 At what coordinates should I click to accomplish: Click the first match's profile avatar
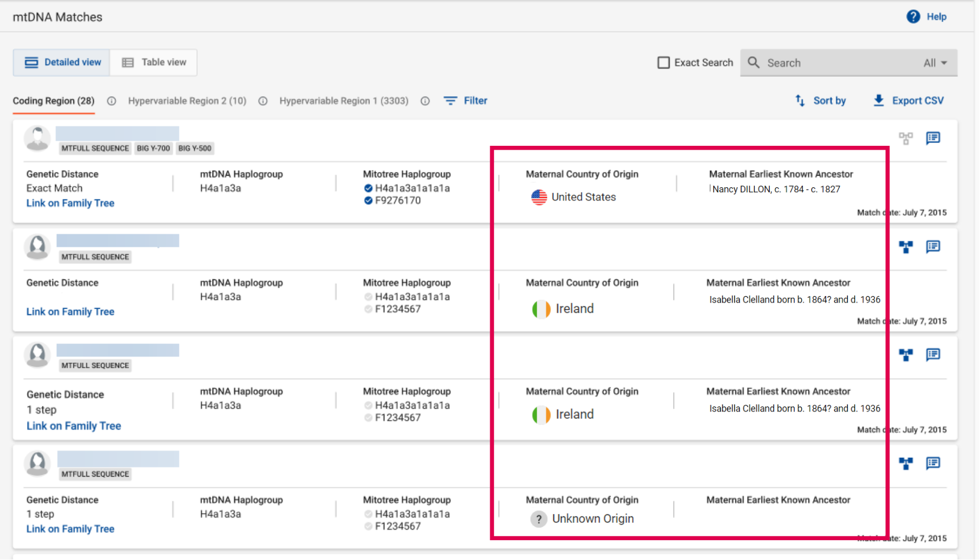pyautogui.click(x=38, y=138)
